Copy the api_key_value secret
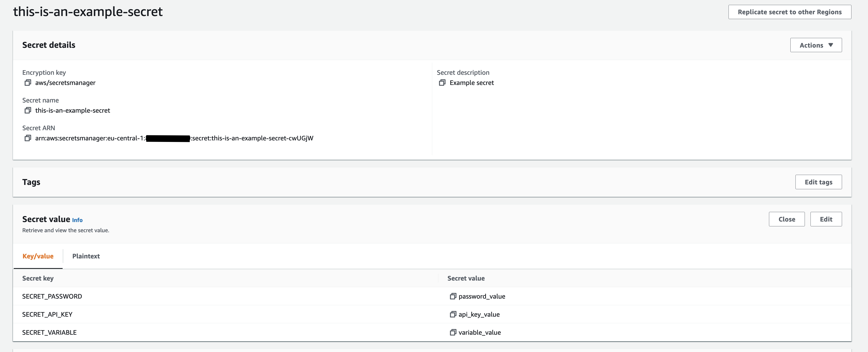 (453, 314)
